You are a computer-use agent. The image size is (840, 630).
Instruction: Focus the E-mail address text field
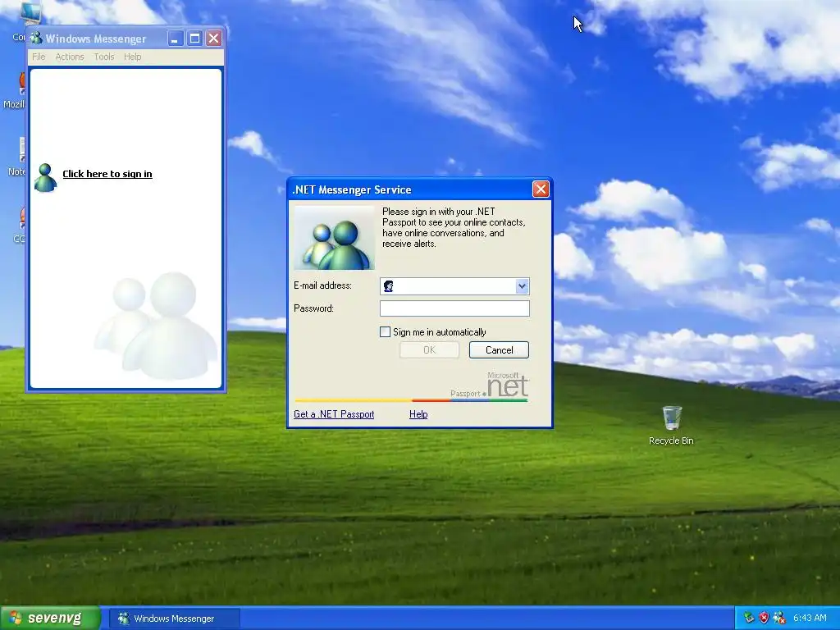click(454, 286)
